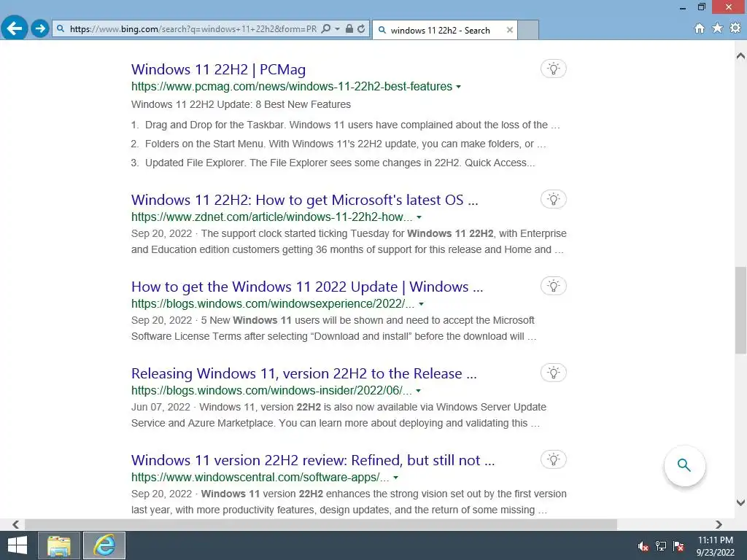Image resolution: width=747 pixels, height=560 pixels.
Task: Click Internet Explorer taskbar icon
Action: (x=104, y=545)
